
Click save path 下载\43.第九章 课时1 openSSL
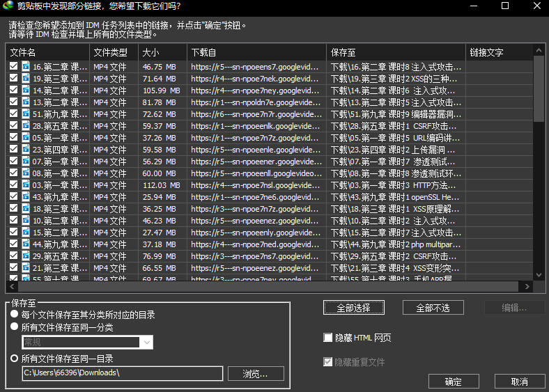click(x=395, y=197)
